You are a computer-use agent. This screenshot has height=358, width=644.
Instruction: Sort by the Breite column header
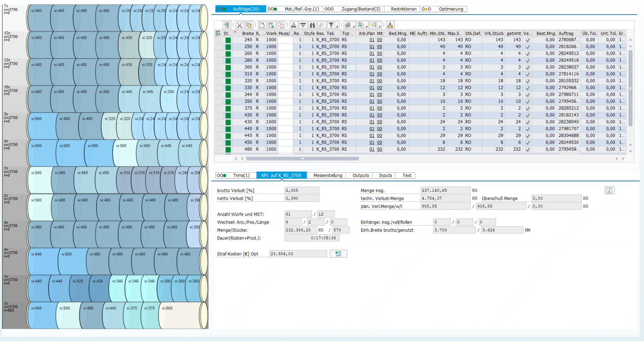point(248,34)
